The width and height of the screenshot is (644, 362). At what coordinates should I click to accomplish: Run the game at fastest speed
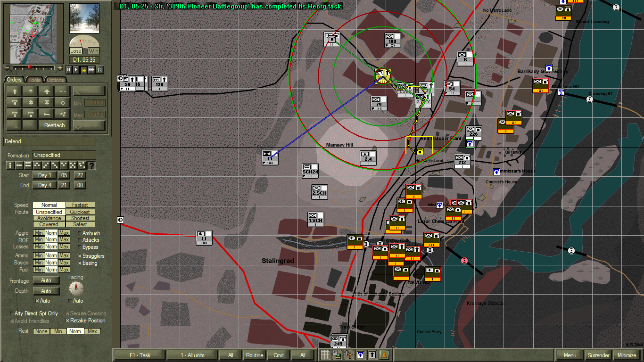[x=91, y=70]
